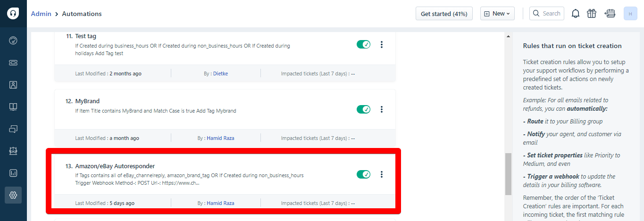Click heading Rules that run on ticket creation
The width and height of the screenshot is (644, 221).
click(x=572, y=46)
